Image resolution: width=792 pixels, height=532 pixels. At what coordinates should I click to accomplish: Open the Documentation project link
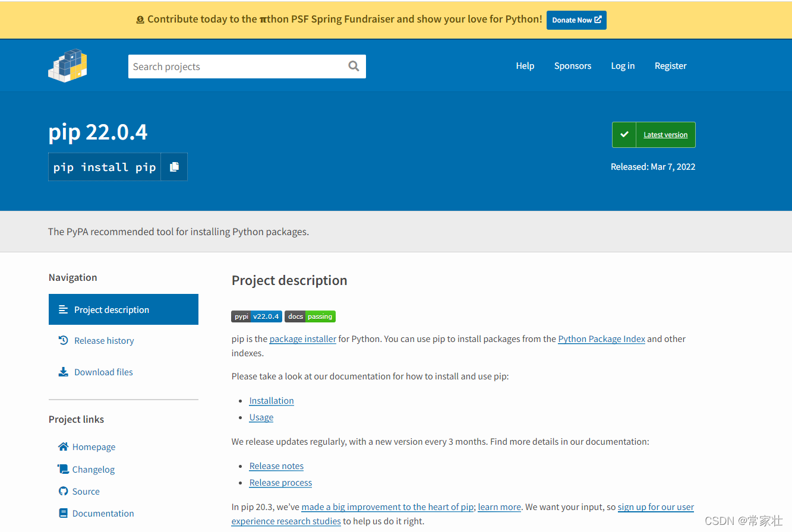(x=103, y=513)
